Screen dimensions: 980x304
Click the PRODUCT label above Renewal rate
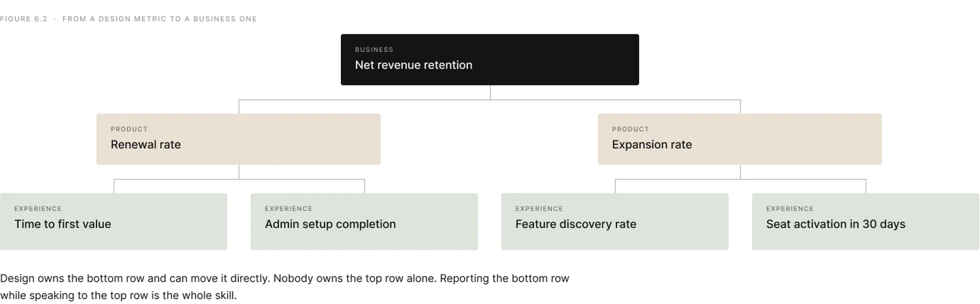[129, 129]
